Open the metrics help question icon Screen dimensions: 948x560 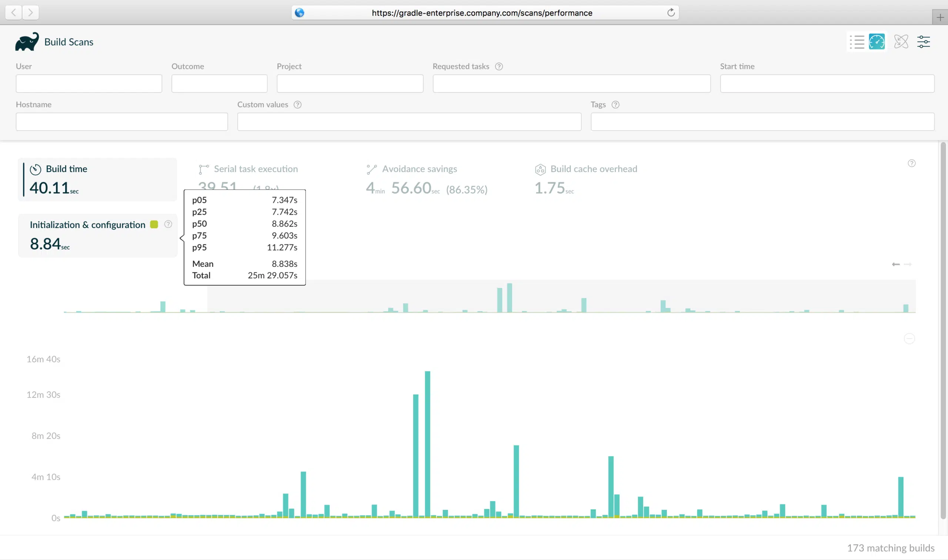coord(912,163)
